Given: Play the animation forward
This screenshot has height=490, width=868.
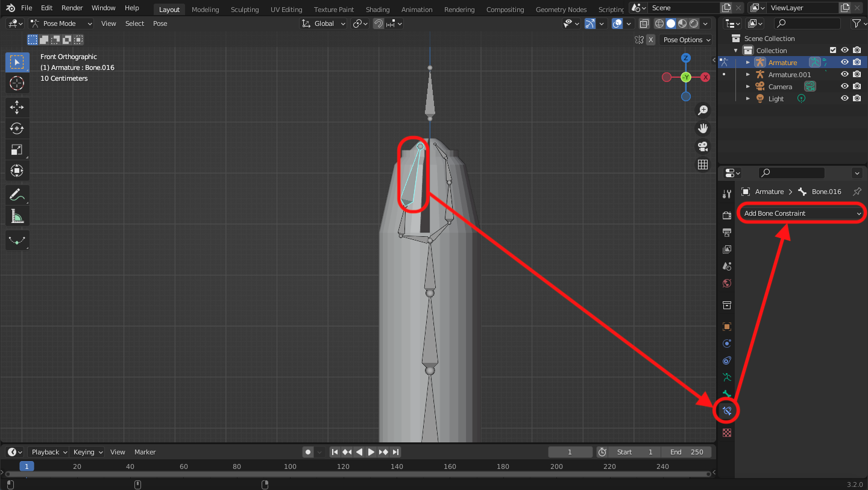Looking at the screenshot, I should point(371,452).
